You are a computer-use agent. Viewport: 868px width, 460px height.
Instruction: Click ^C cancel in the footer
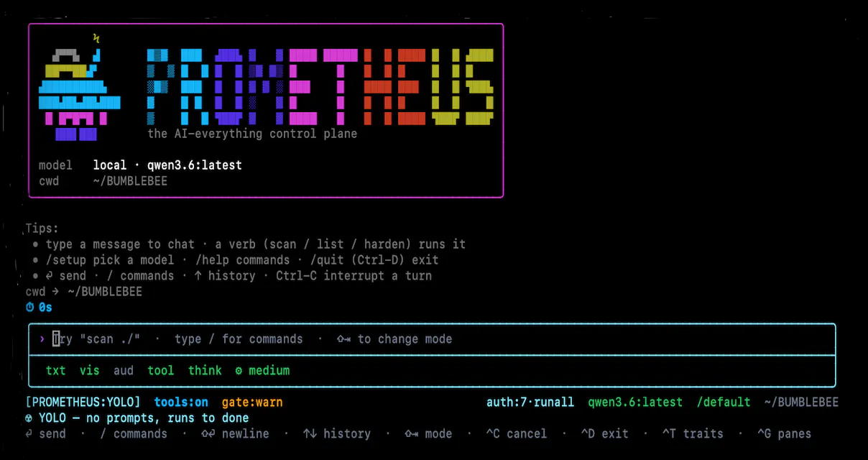tap(516, 434)
